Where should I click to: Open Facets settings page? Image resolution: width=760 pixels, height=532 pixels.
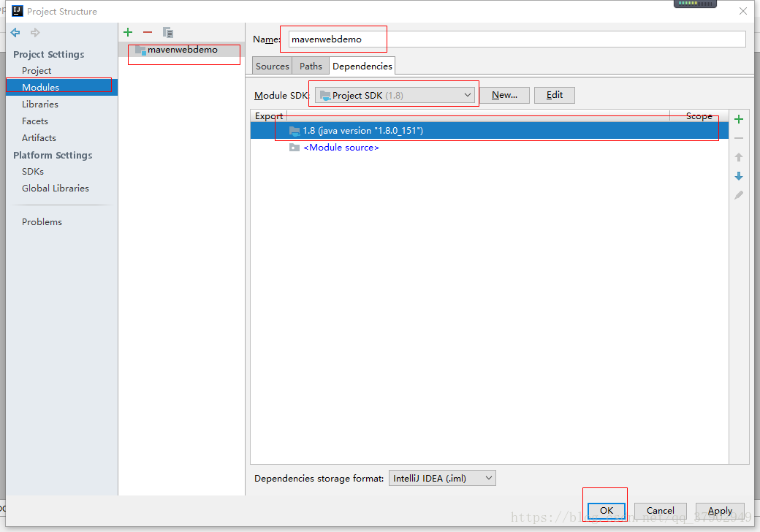coord(35,121)
